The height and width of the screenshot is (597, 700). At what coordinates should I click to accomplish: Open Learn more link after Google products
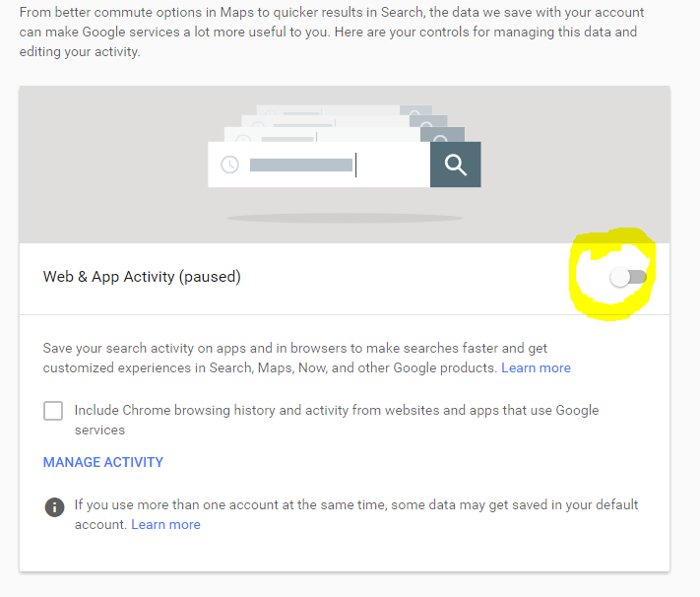536,367
